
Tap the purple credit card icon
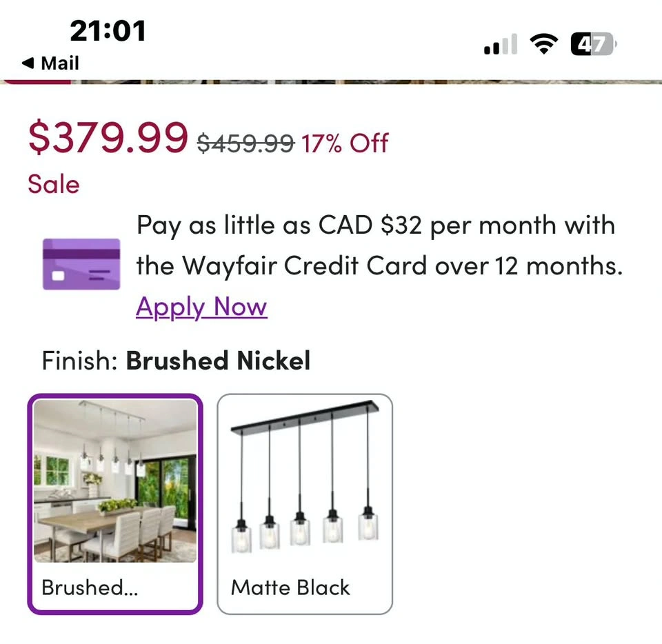click(x=81, y=264)
